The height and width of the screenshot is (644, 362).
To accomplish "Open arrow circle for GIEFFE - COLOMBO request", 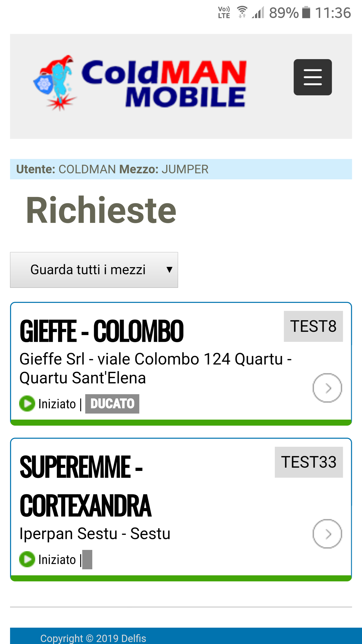I will 327,388.
